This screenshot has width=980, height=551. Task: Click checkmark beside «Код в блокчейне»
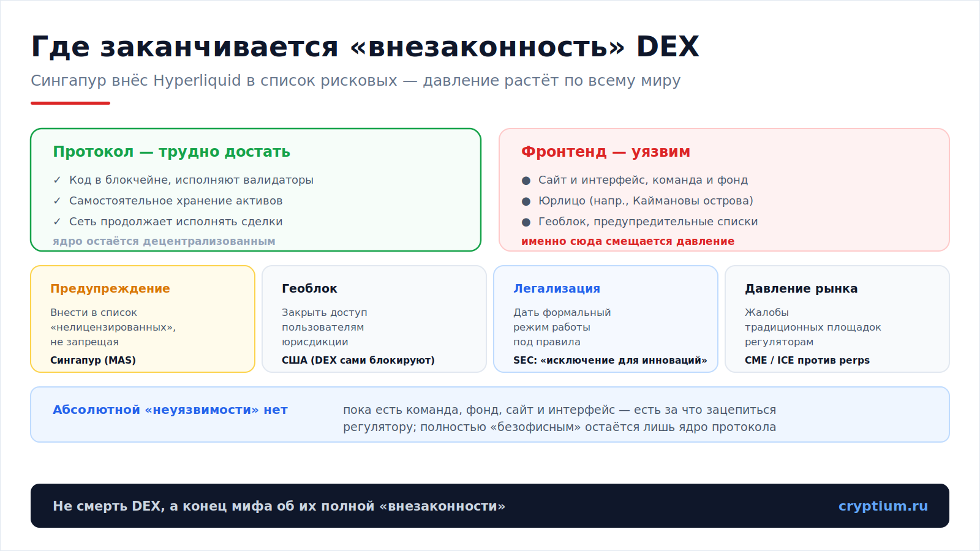57,180
